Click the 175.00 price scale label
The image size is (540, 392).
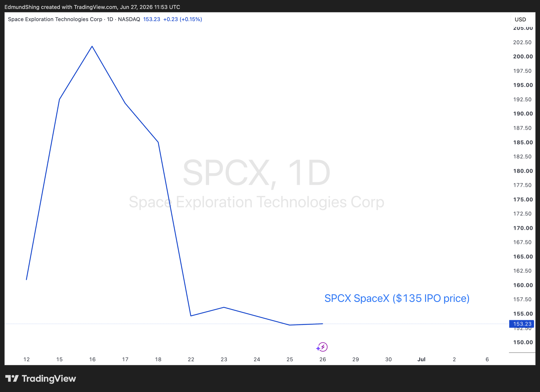pos(523,199)
